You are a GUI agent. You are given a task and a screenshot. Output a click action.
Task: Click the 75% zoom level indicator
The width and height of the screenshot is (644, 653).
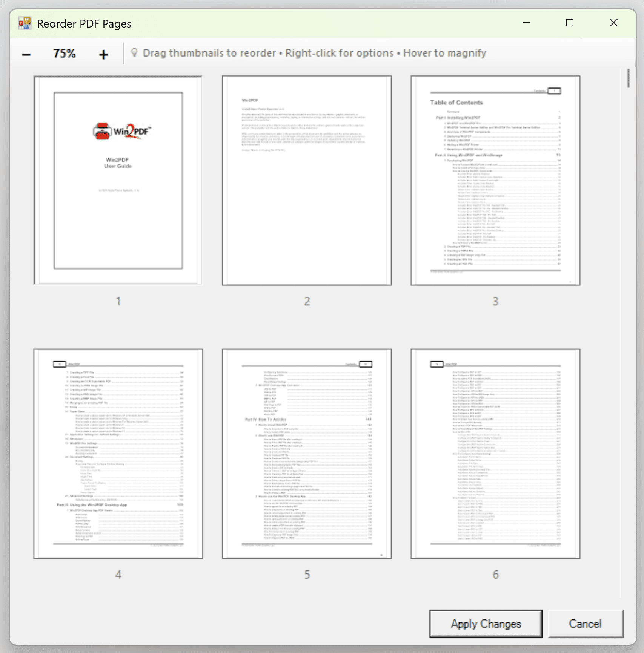pos(64,53)
